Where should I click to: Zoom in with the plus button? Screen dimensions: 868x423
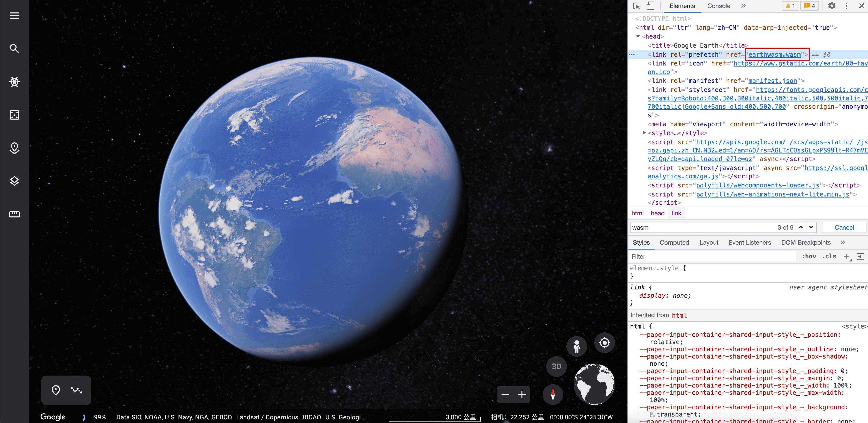[x=522, y=395]
